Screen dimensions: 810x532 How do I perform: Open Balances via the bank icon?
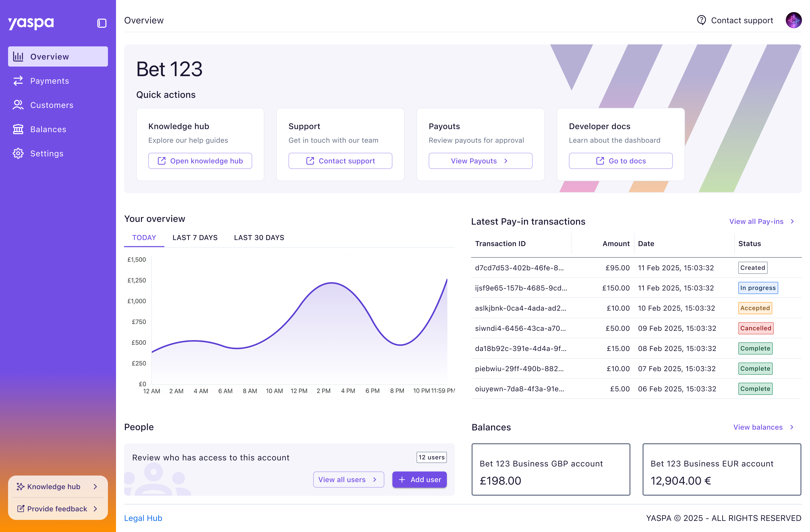[18, 129]
